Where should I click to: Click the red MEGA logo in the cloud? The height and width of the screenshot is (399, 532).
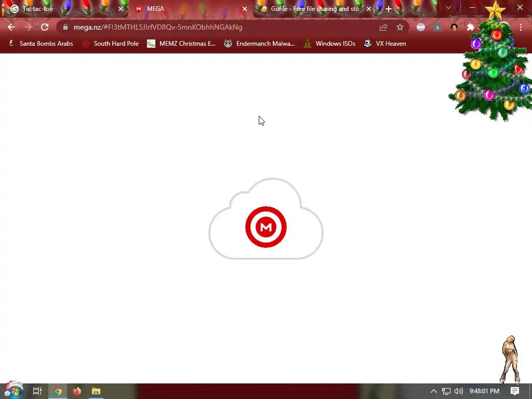pyautogui.click(x=266, y=227)
